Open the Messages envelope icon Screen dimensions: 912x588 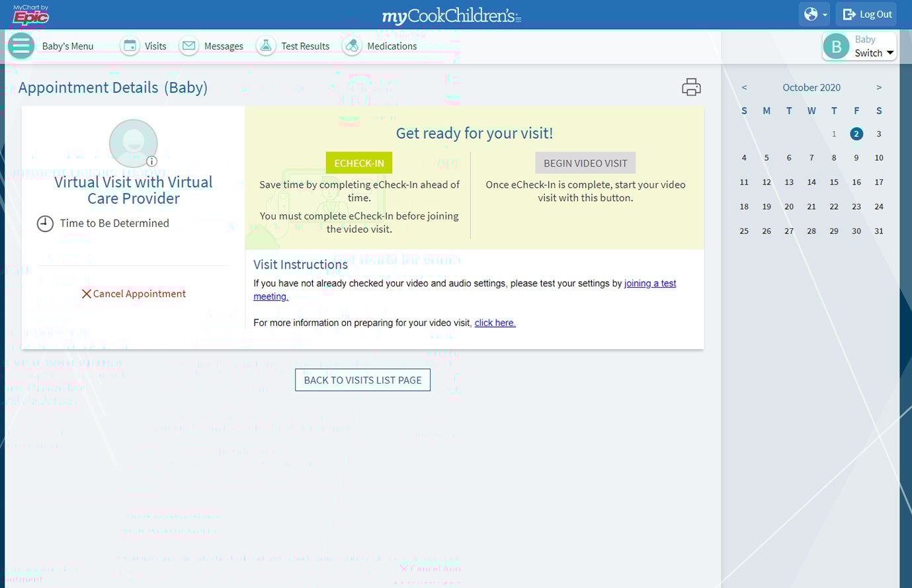pos(189,46)
